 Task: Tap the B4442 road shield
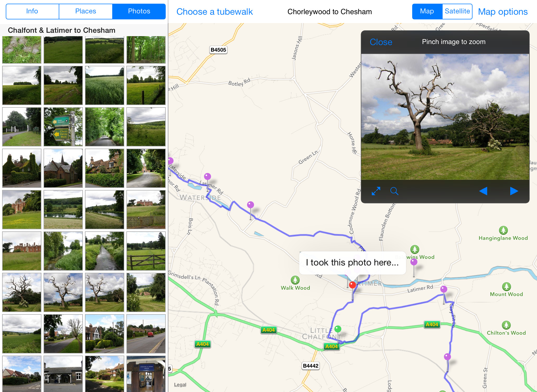point(310,366)
